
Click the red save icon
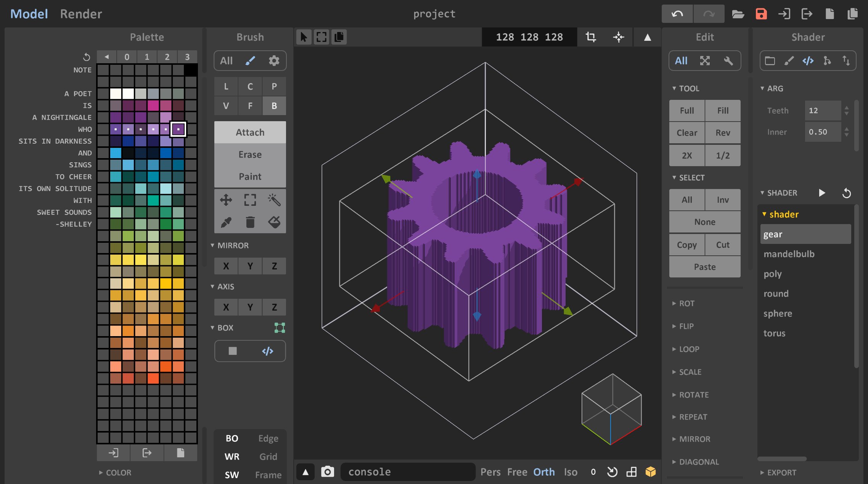pos(761,14)
